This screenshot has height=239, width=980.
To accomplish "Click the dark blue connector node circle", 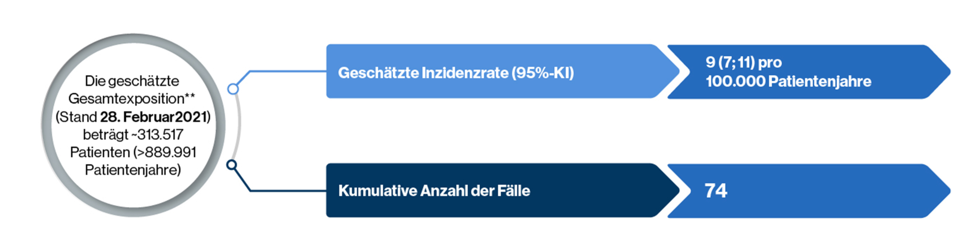I will pos(231,165).
